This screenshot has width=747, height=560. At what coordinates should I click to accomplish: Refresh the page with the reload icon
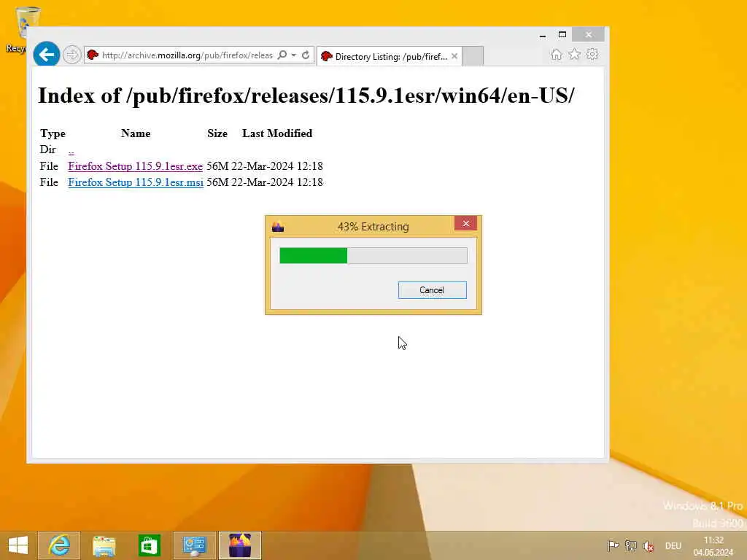(306, 55)
